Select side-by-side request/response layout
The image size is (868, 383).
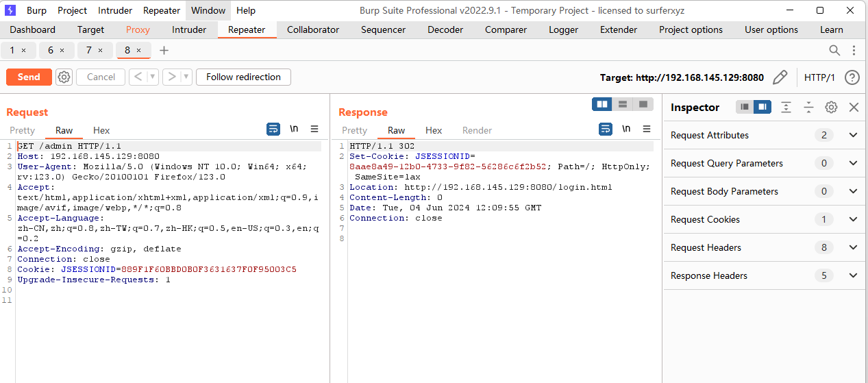[x=602, y=104]
